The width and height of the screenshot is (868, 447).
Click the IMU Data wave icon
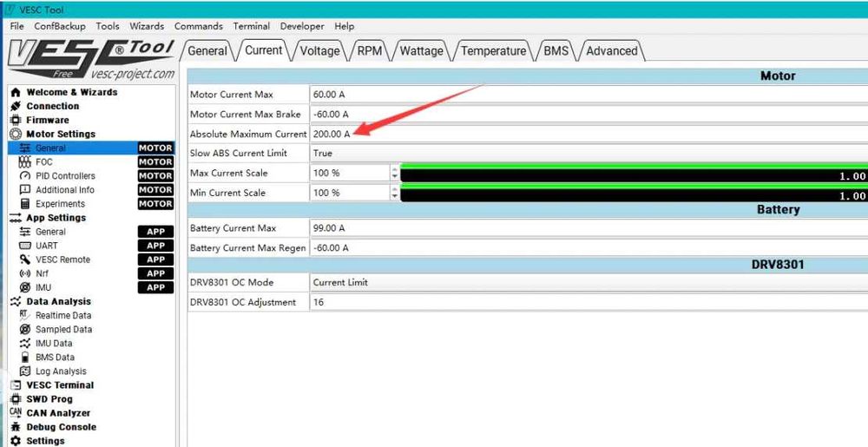(x=25, y=344)
